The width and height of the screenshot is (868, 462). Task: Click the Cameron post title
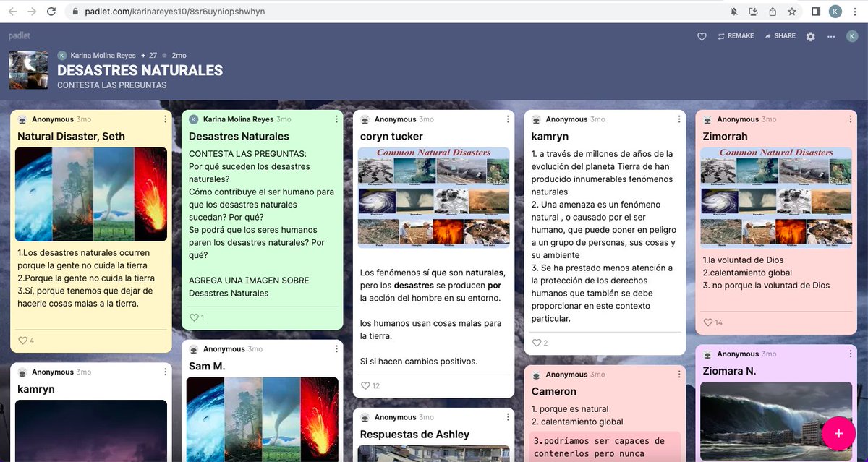[554, 392]
